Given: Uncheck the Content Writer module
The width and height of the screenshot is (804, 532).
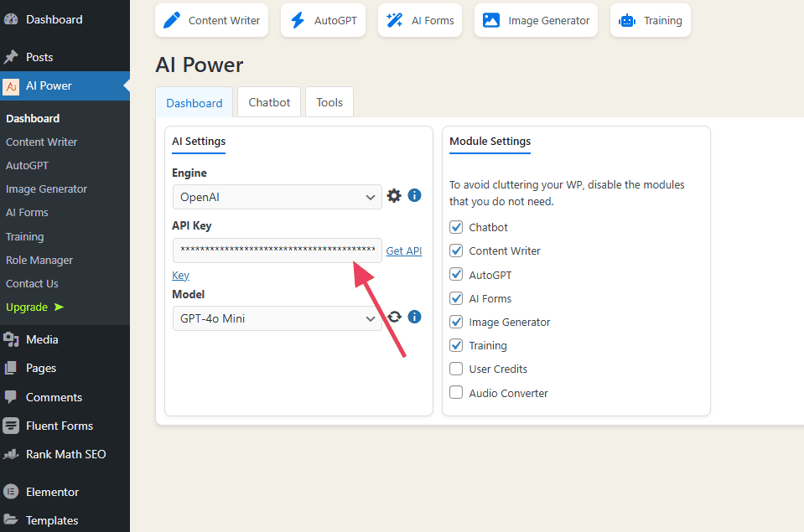Looking at the screenshot, I should tap(456, 251).
